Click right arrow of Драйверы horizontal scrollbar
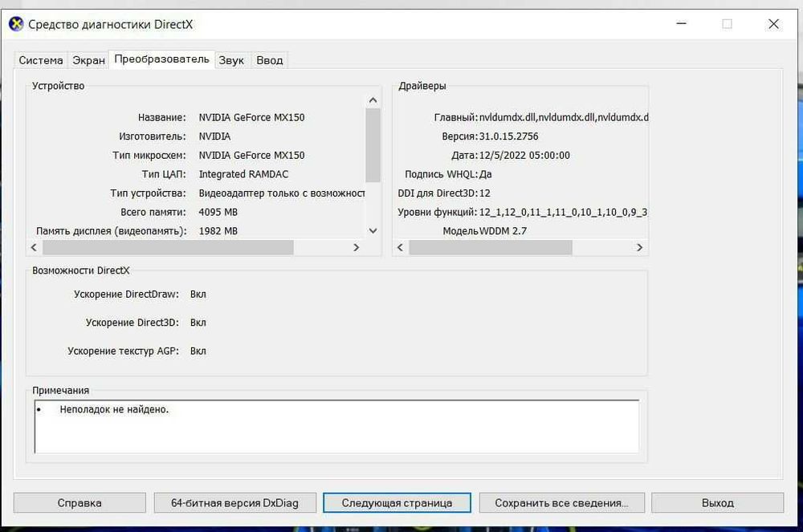 coord(639,248)
